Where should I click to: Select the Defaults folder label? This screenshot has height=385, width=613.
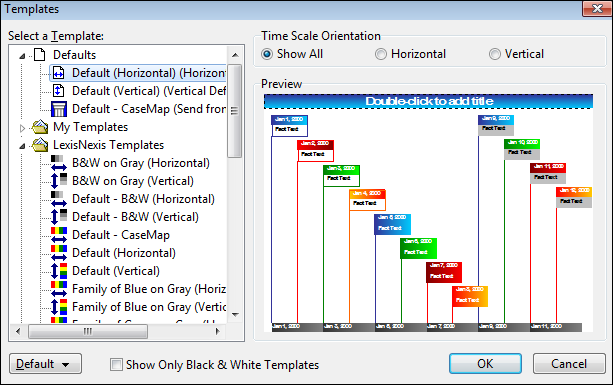[x=74, y=55]
